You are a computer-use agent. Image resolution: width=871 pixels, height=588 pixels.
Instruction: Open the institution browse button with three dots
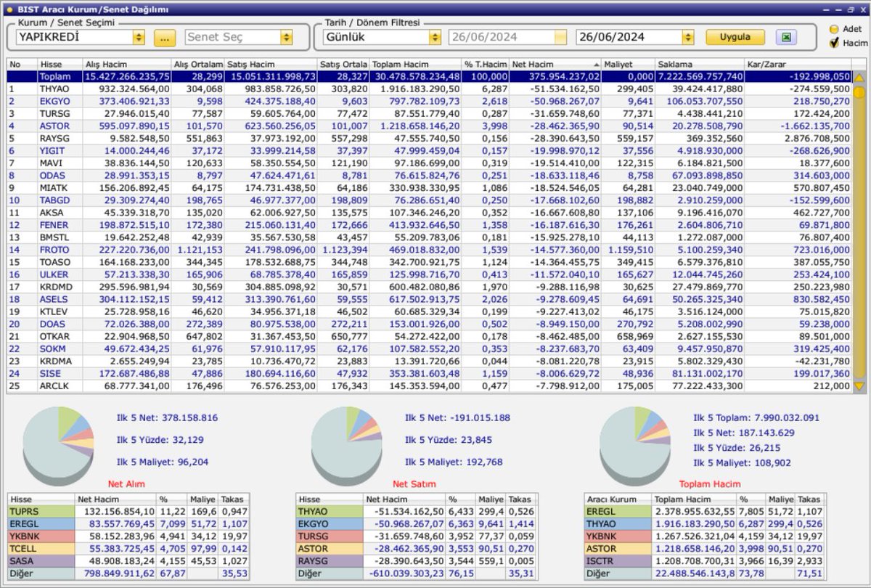point(165,37)
